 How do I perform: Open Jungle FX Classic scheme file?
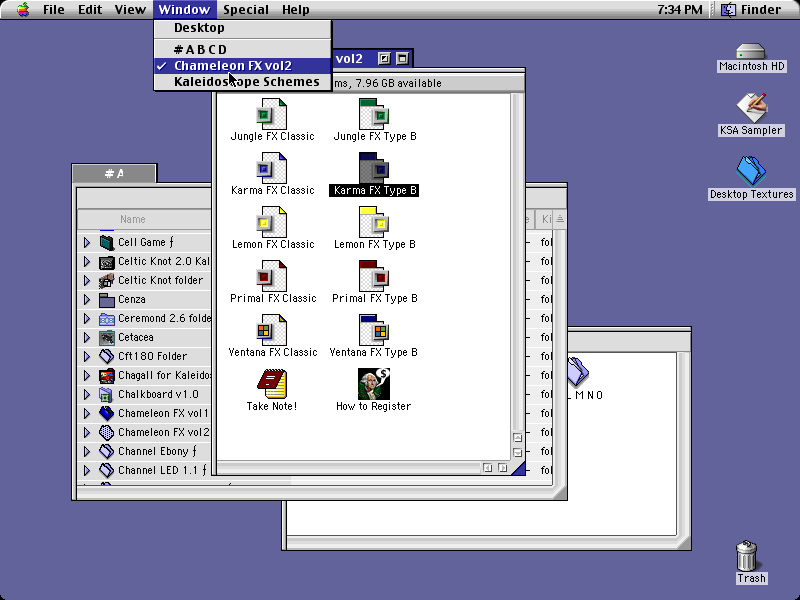[271, 114]
